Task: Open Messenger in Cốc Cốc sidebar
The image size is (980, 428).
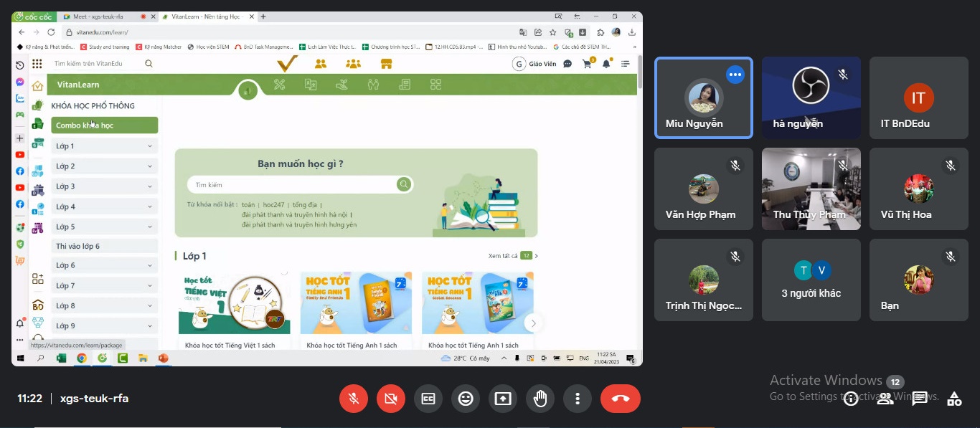Action: (20, 82)
